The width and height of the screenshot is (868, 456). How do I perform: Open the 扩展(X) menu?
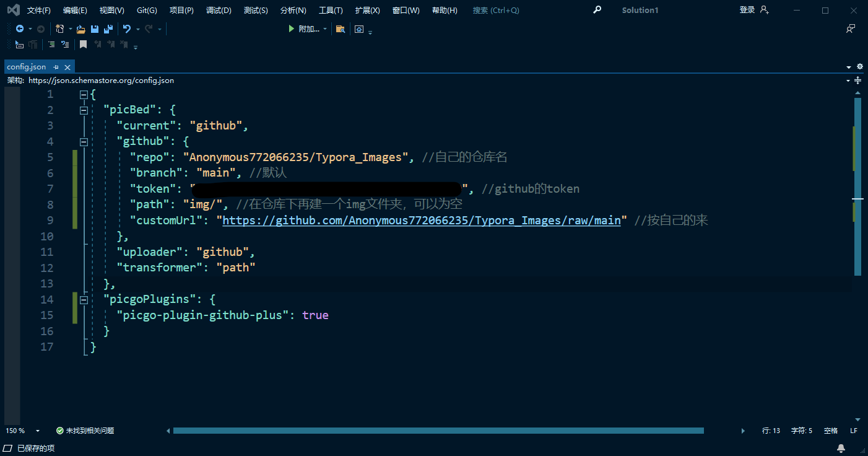pos(368,11)
